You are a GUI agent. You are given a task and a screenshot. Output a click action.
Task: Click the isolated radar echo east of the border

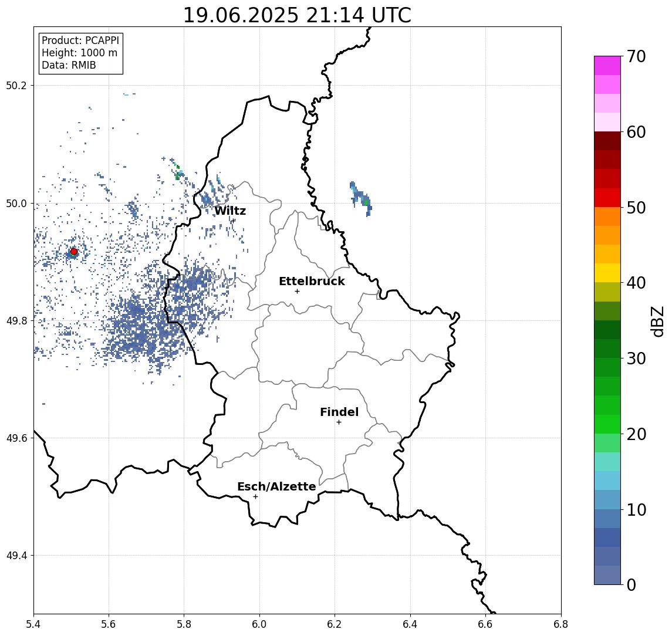click(x=361, y=198)
